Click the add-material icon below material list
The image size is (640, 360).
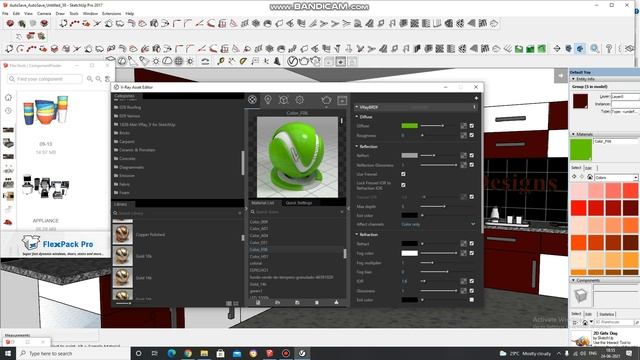pos(258,302)
